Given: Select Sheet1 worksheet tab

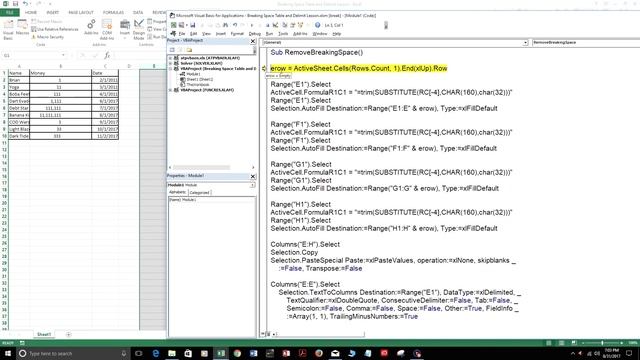Looking at the screenshot, I should (x=44, y=334).
